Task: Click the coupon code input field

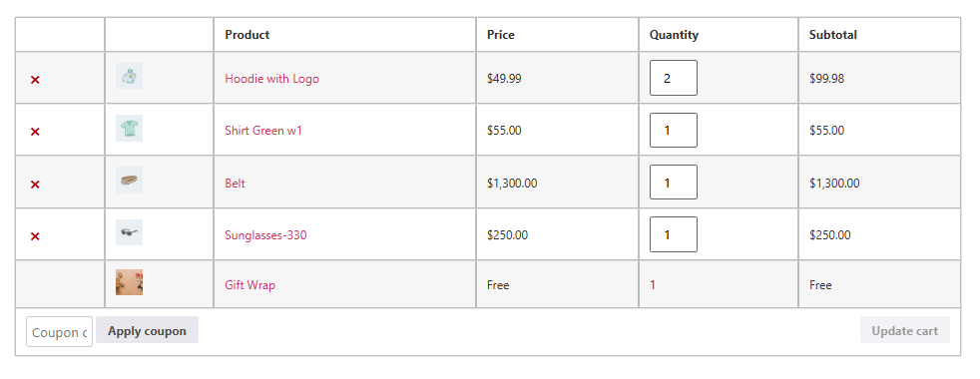Action: coord(59,331)
